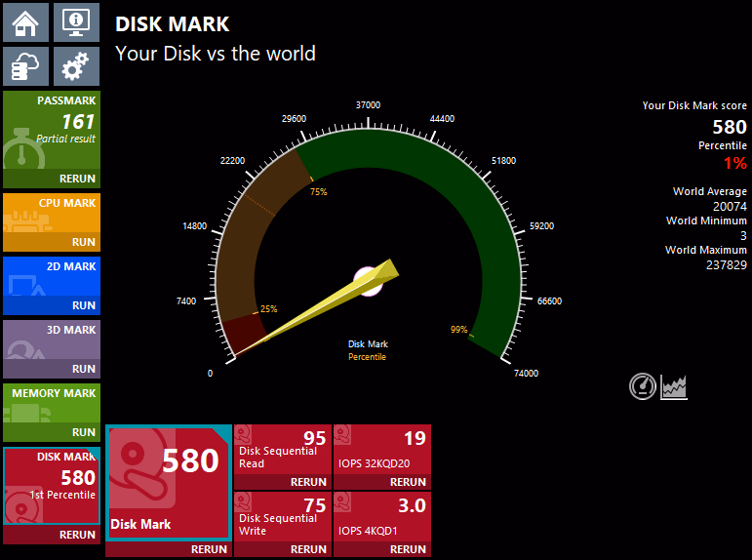Switch to the gauge view icon
The image size is (752, 560).
[643, 386]
